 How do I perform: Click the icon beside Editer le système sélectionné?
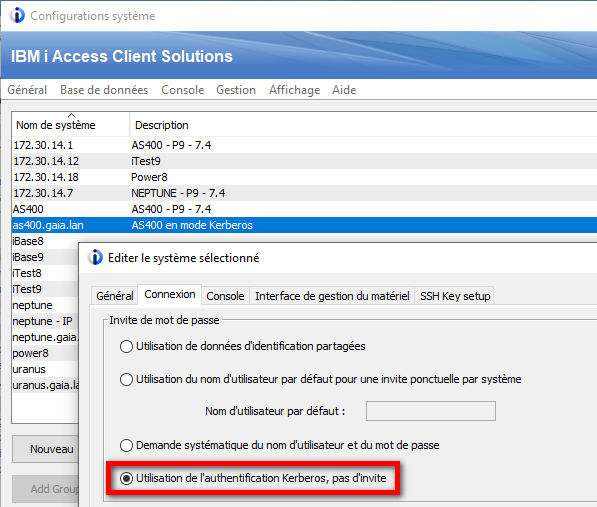coord(95,257)
